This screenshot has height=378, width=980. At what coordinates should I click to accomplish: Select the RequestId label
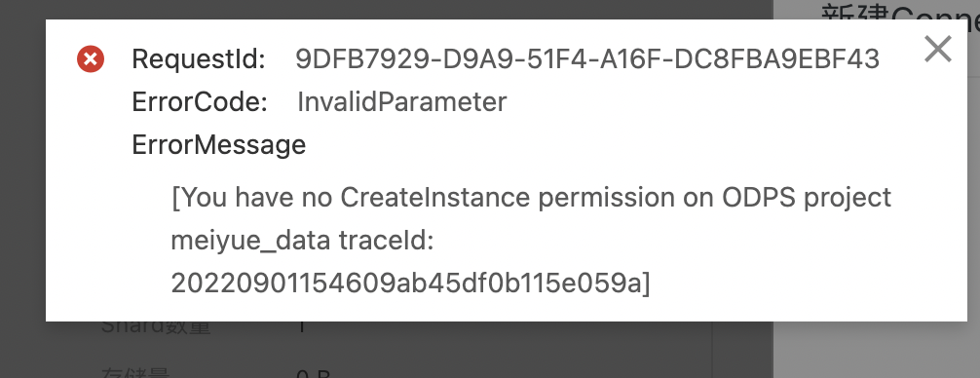click(199, 59)
